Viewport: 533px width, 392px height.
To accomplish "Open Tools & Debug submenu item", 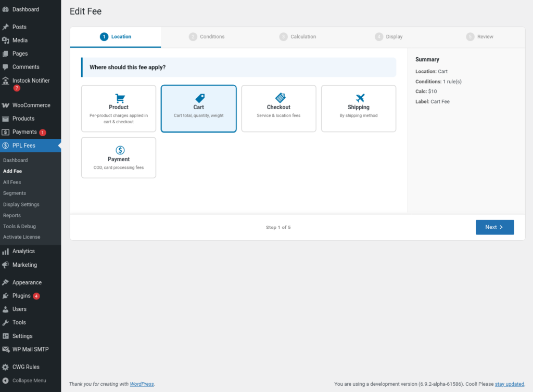I will 19,226.
